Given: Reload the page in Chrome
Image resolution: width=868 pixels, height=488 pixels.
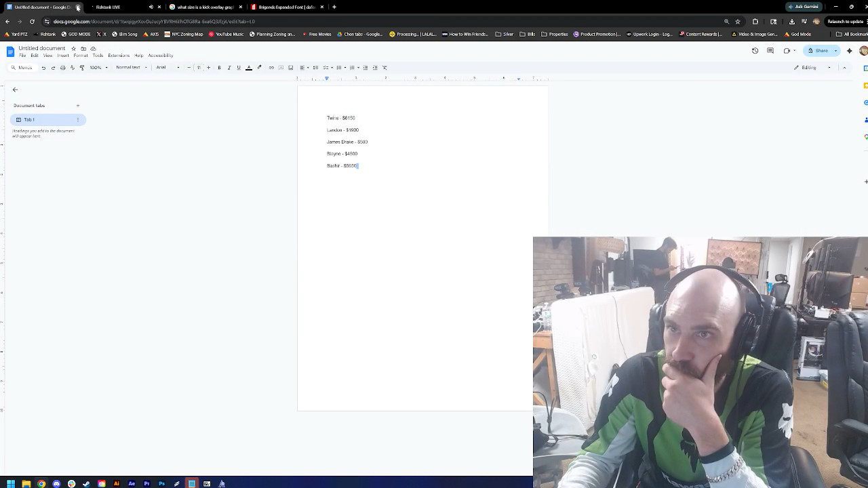Looking at the screenshot, I should point(32,22).
